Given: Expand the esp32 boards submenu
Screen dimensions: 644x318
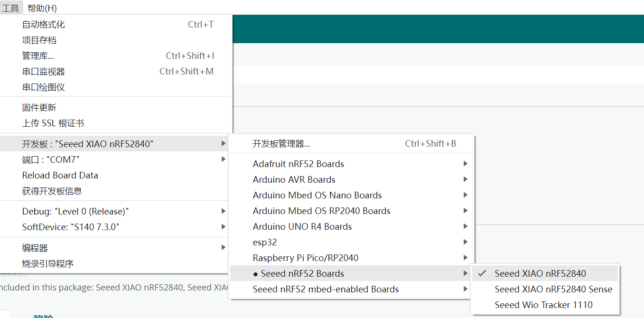Looking at the screenshot, I should click(352, 243).
